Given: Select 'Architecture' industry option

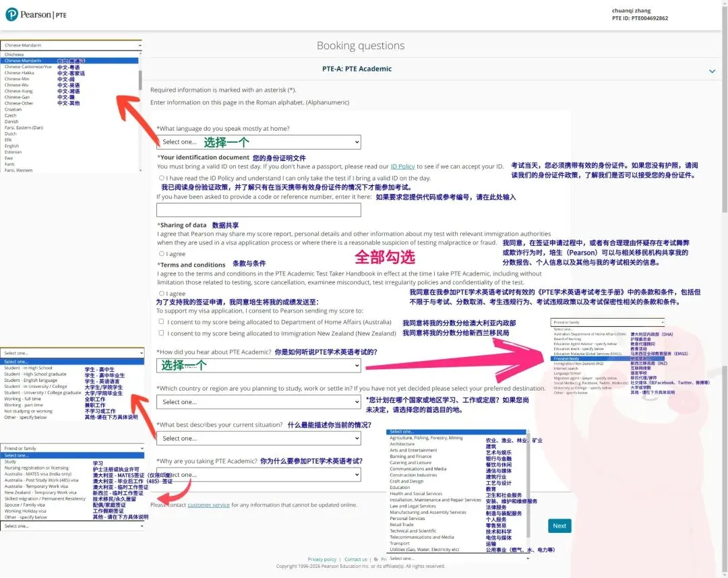Looking at the screenshot, I should click(402, 444).
